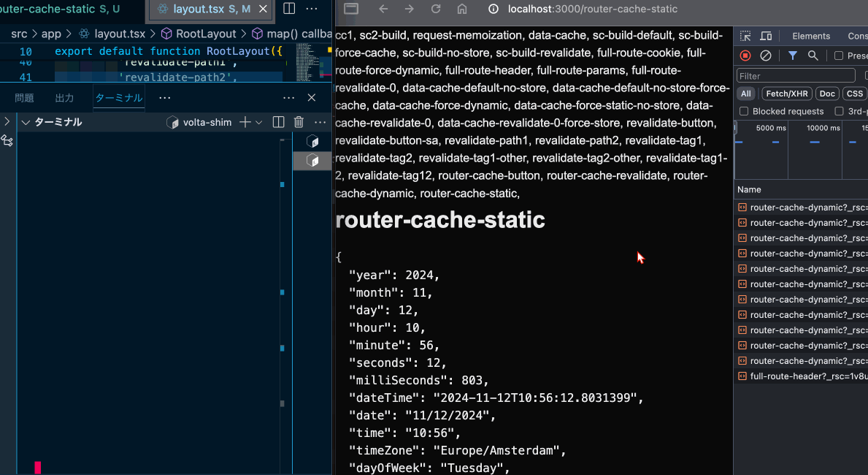Expand the collapsed section chevron left of ターミナル

click(7, 121)
